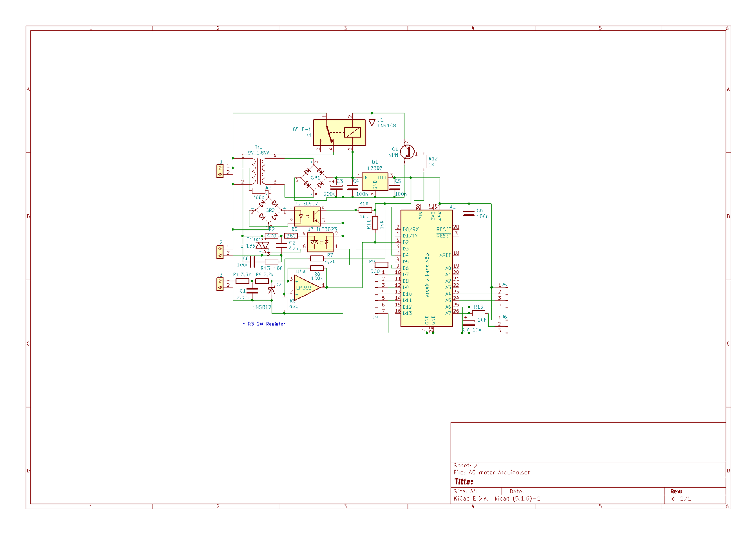Screen dimensions: 756x534
Task: Click the BT136 triac symbol
Action: click(262, 246)
